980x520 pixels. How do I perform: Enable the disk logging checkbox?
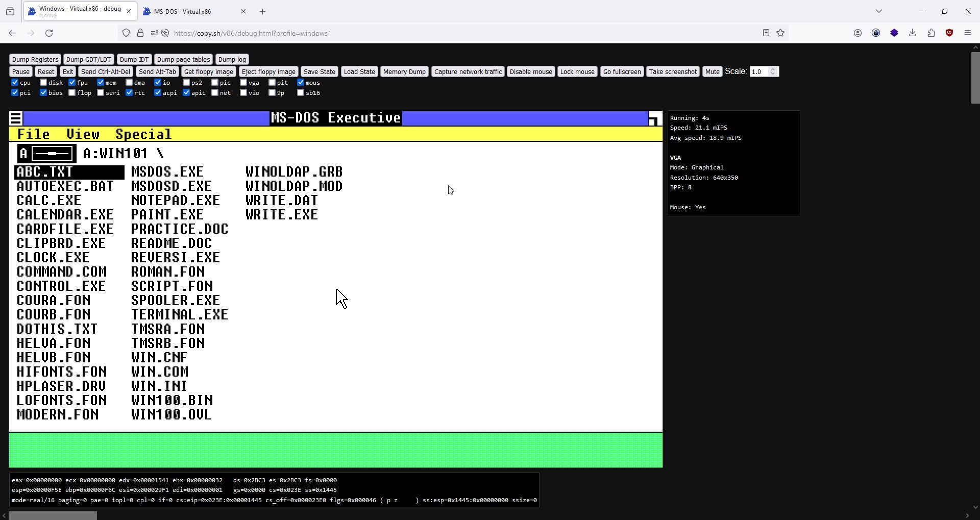(43, 82)
